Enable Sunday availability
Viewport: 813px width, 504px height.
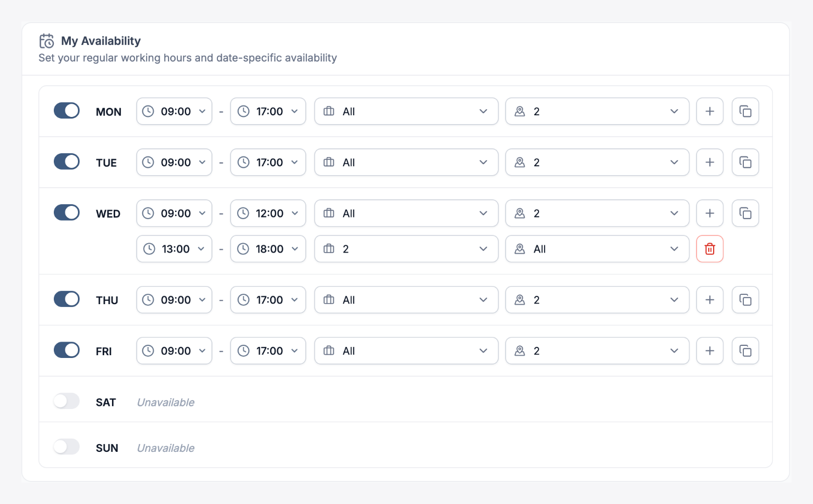pos(66,447)
